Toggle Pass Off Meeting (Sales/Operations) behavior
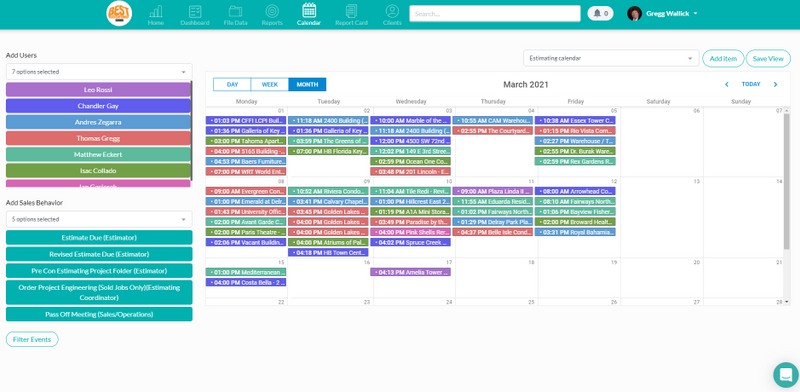The image size is (800, 392). tap(99, 314)
